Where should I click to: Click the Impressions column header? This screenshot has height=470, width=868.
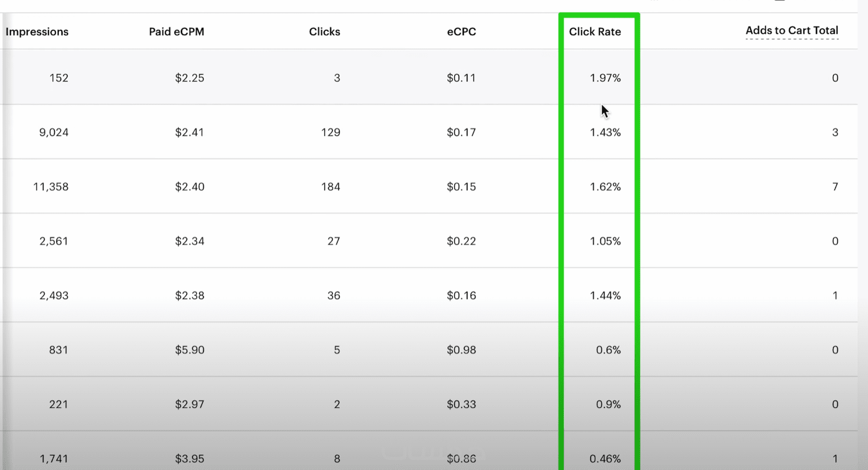(x=37, y=32)
